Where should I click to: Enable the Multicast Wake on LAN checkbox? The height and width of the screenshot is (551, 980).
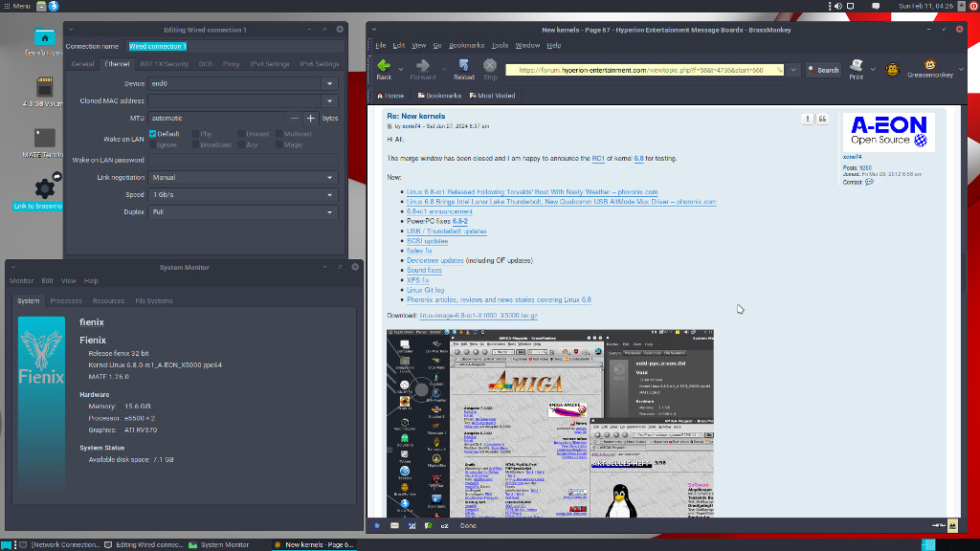coord(279,134)
